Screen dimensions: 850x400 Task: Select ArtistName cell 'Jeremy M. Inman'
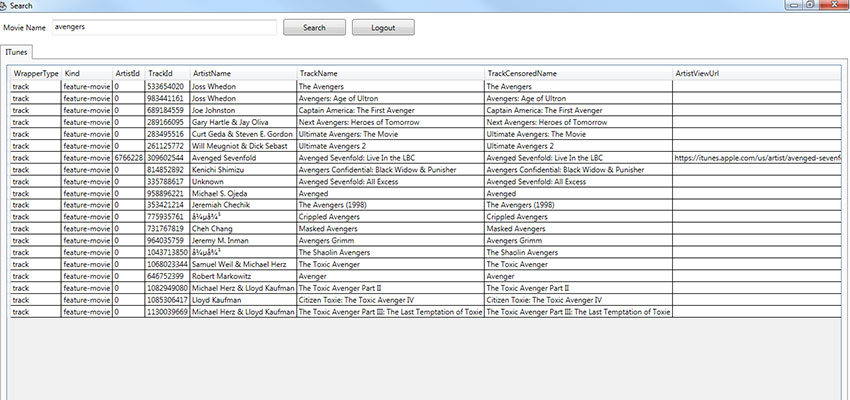coord(243,241)
